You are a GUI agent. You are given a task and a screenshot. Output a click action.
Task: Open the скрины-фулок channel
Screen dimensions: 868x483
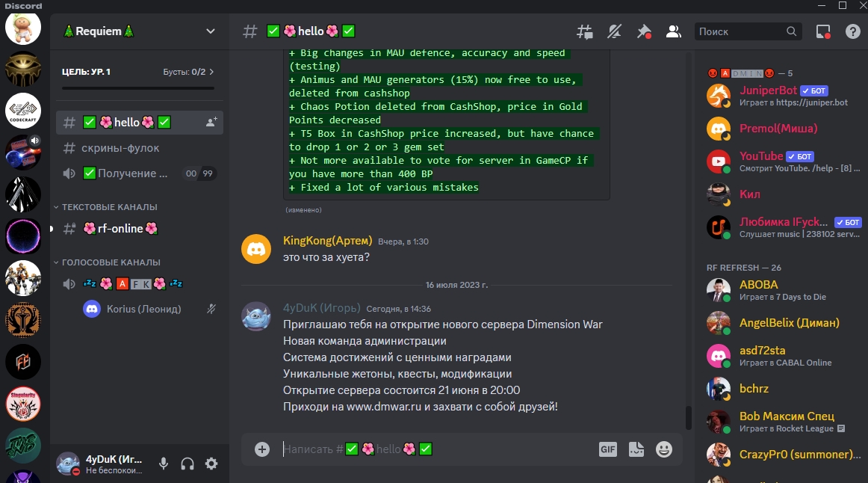coord(140,148)
